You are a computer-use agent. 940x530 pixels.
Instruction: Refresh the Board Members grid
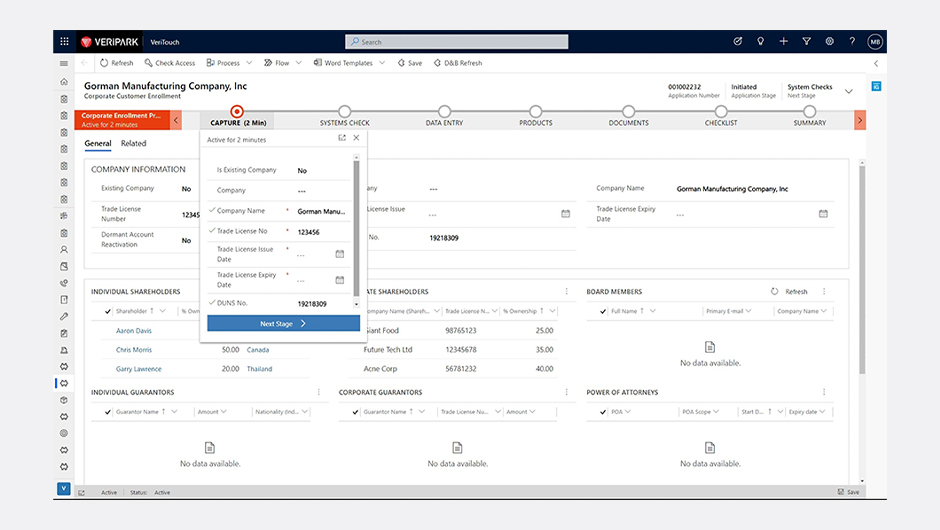(x=790, y=291)
